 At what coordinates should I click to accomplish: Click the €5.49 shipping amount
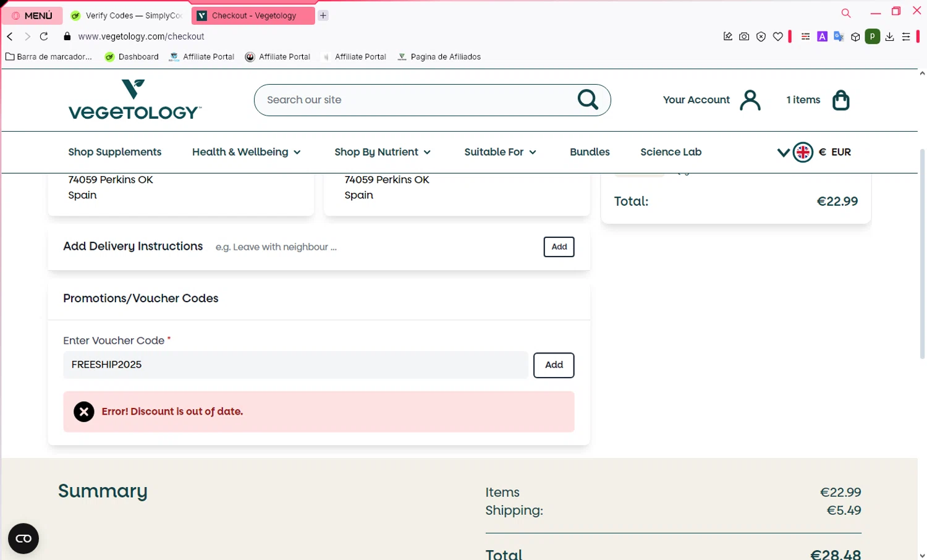click(844, 511)
